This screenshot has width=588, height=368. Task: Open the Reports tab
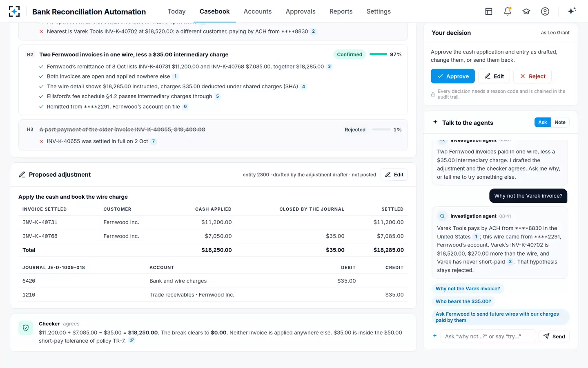tap(341, 11)
